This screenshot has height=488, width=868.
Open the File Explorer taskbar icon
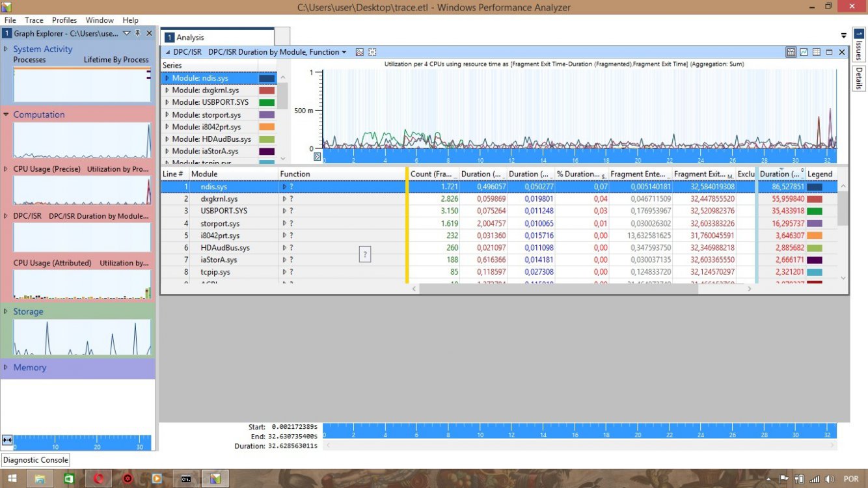pos(40,478)
